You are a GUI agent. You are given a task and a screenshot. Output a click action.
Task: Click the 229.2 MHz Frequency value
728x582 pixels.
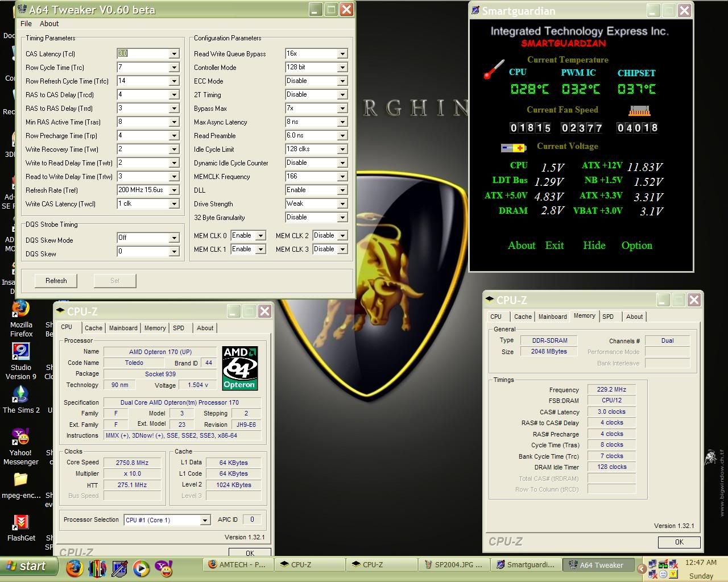611,390
